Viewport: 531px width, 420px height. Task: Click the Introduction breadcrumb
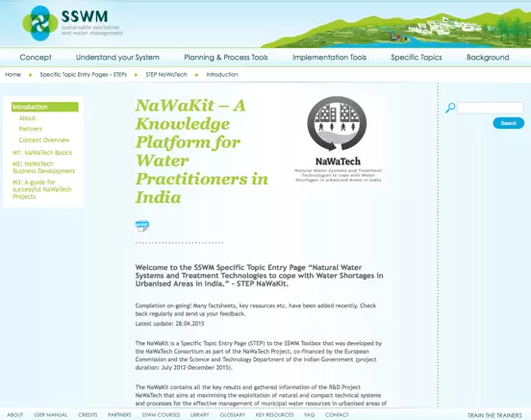coord(222,74)
